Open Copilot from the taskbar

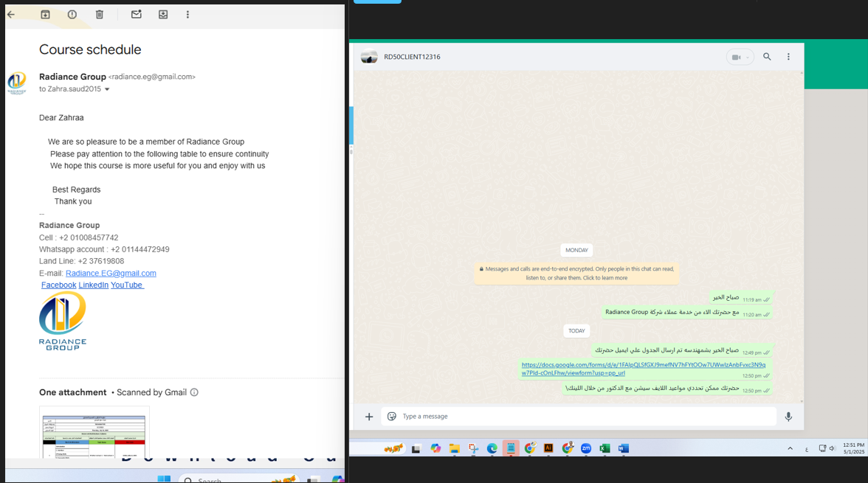pos(435,448)
